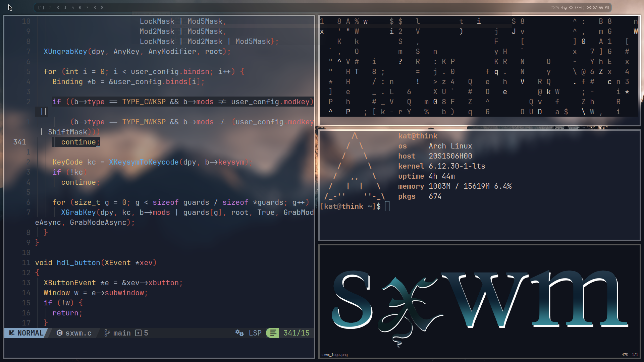Screen dimensions: 644x362
Task: Click the main branch label
Action: 122,333
